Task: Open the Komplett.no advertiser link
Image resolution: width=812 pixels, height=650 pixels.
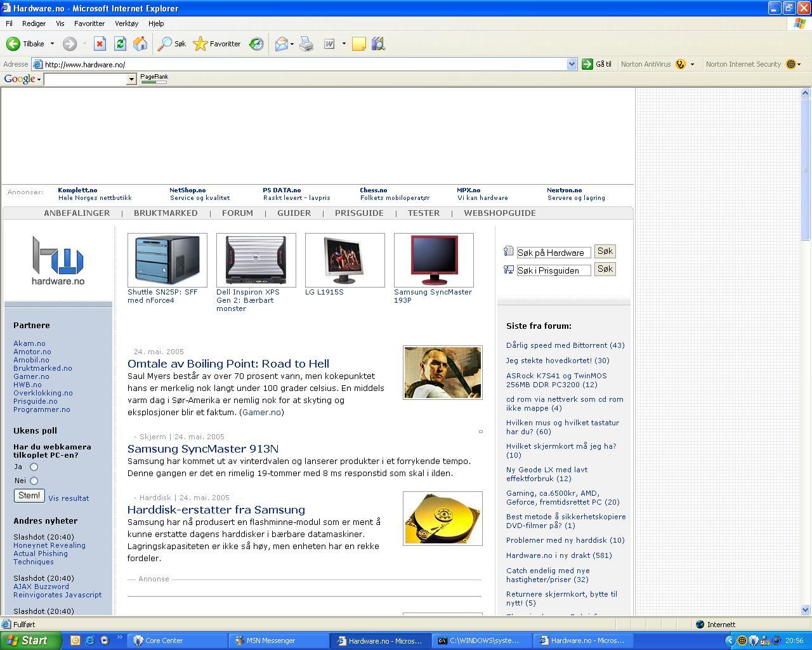Action: click(77, 190)
